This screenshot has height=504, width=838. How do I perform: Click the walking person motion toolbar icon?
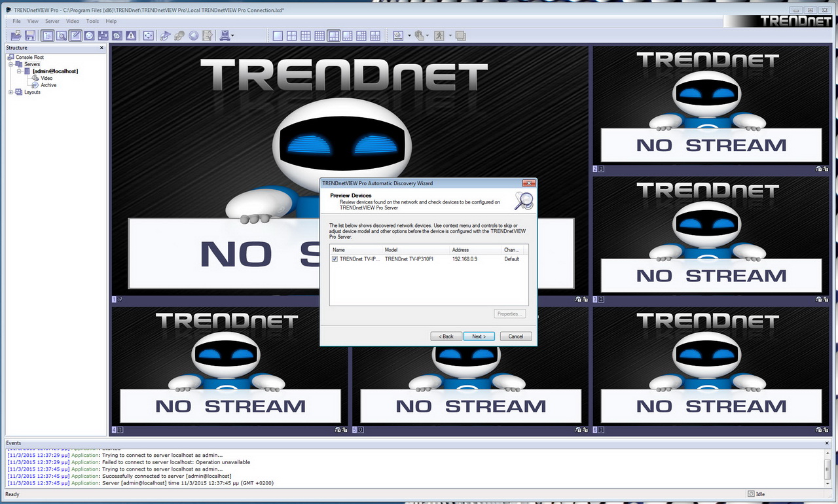pyautogui.click(x=439, y=35)
